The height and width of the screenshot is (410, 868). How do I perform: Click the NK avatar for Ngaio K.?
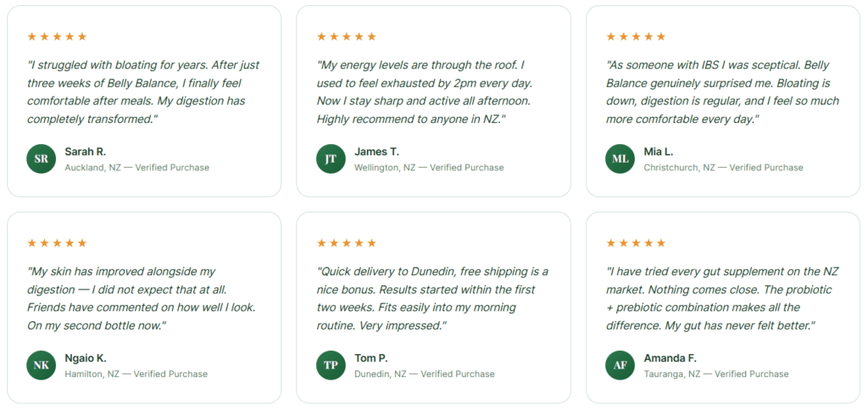(x=41, y=365)
